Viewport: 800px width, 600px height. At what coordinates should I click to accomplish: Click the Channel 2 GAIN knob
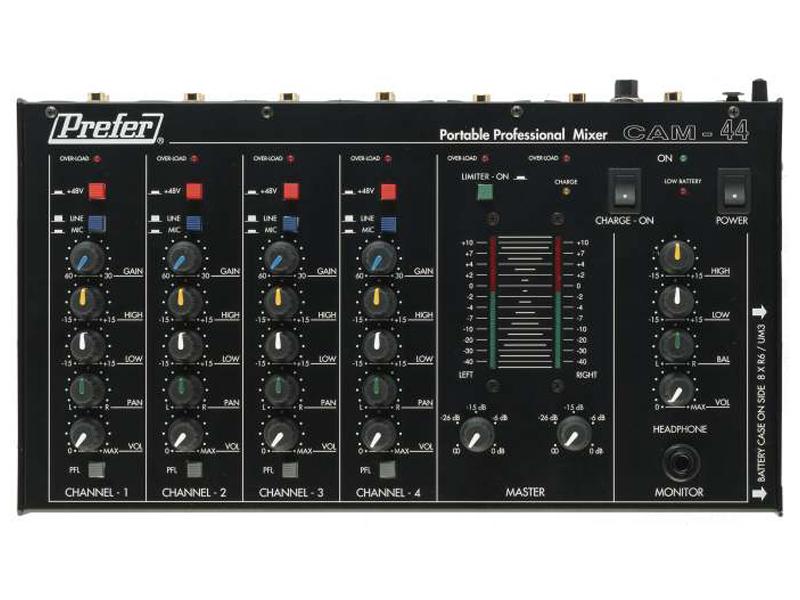(184, 259)
